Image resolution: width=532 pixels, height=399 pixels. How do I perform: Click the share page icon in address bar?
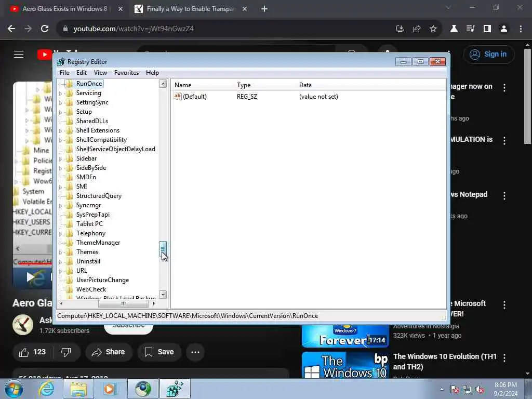[x=416, y=29]
